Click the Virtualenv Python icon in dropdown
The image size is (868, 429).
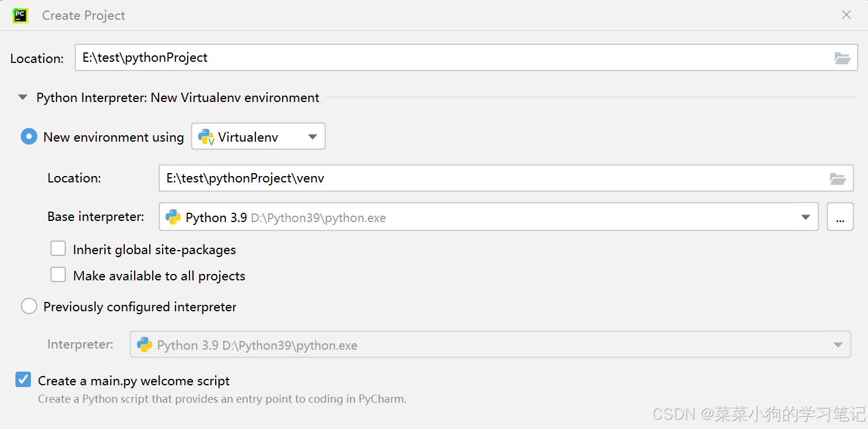pos(206,137)
